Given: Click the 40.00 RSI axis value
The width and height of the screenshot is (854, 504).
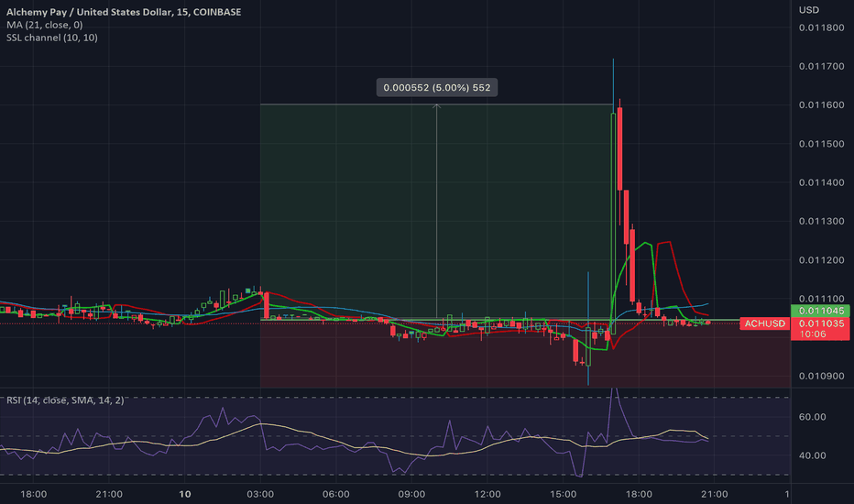Looking at the screenshot, I should pos(812,455).
